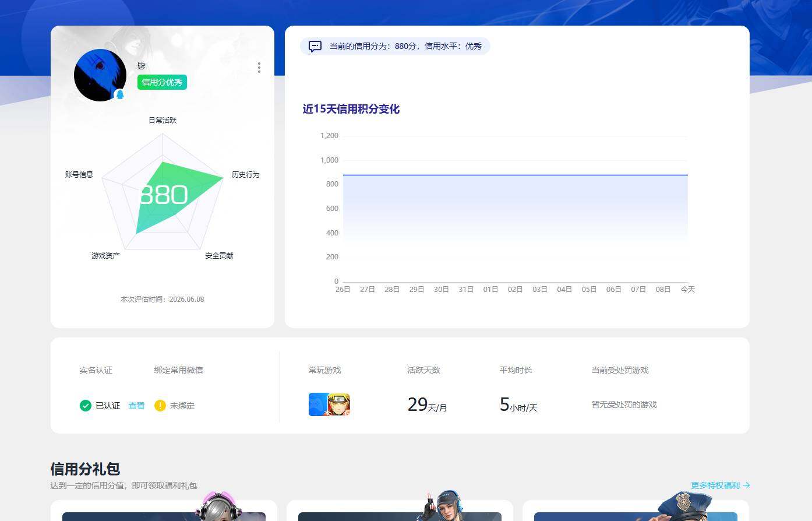812x521 pixels.
Task: Open the first gift card with pink-headset character
Action: [x=164, y=511]
